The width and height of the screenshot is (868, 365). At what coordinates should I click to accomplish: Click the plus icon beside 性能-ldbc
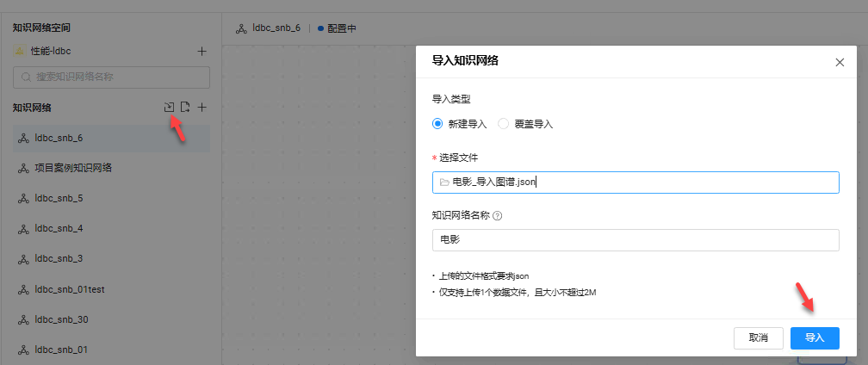pos(202,52)
